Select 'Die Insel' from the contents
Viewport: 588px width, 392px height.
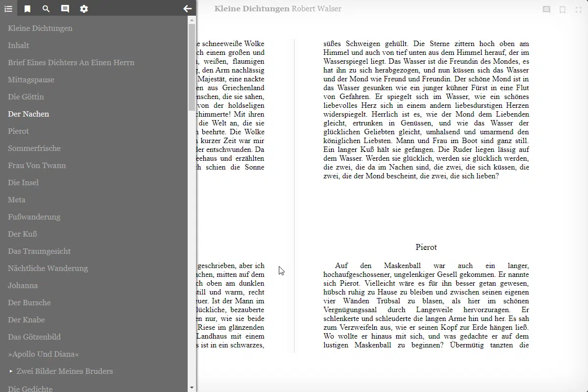click(23, 182)
